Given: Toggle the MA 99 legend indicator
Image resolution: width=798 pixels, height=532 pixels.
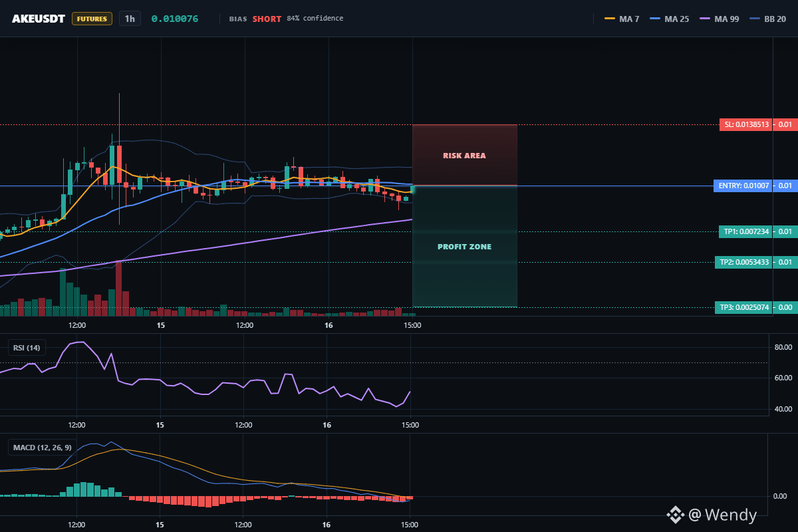Looking at the screenshot, I should coord(719,19).
